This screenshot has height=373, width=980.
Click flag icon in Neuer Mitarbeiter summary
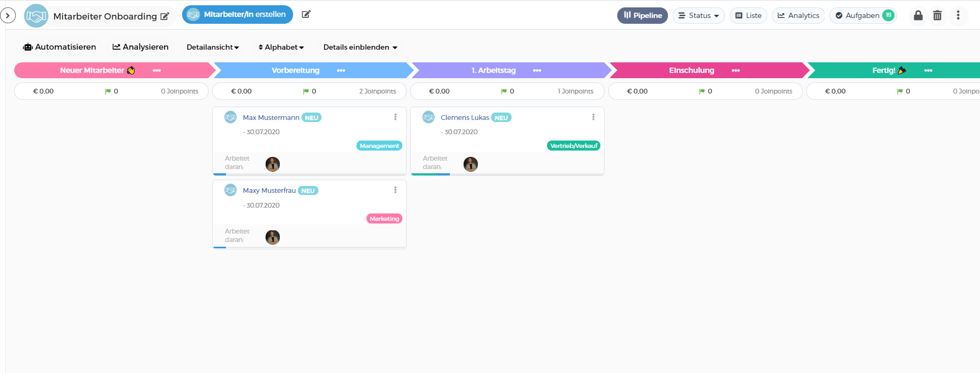[108, 91]
